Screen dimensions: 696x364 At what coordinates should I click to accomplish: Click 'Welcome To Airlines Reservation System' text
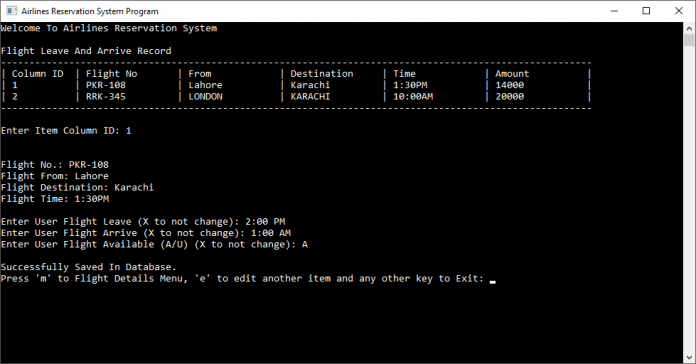[x=109, y=28]
